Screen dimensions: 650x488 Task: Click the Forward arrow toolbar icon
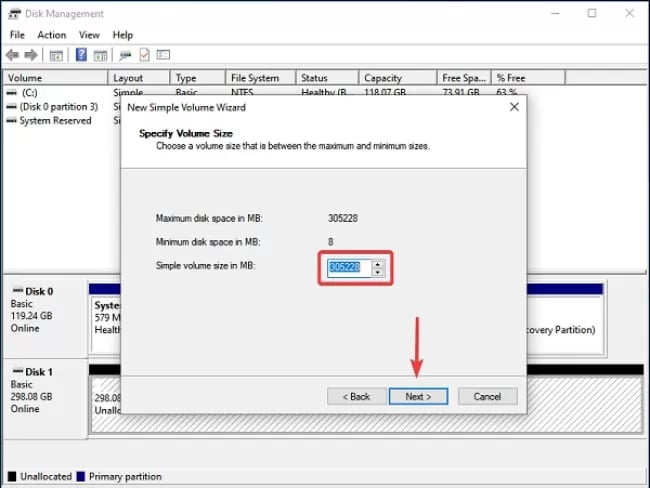click(x=31, y=55)
